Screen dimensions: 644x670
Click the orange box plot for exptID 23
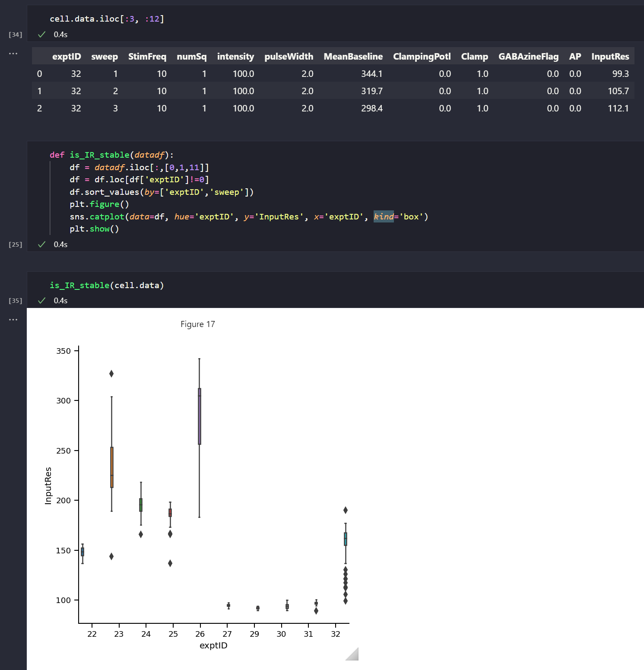112,467
